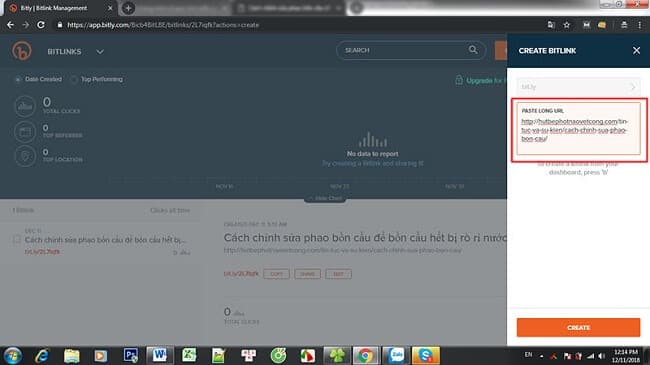
Task: Click the Total Clicks chart icon
Action: 25,106
